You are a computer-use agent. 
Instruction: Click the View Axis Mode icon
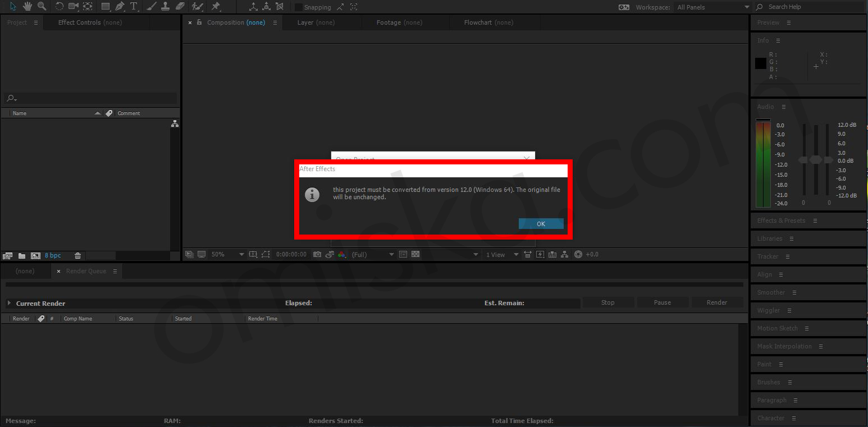point(280,7)
